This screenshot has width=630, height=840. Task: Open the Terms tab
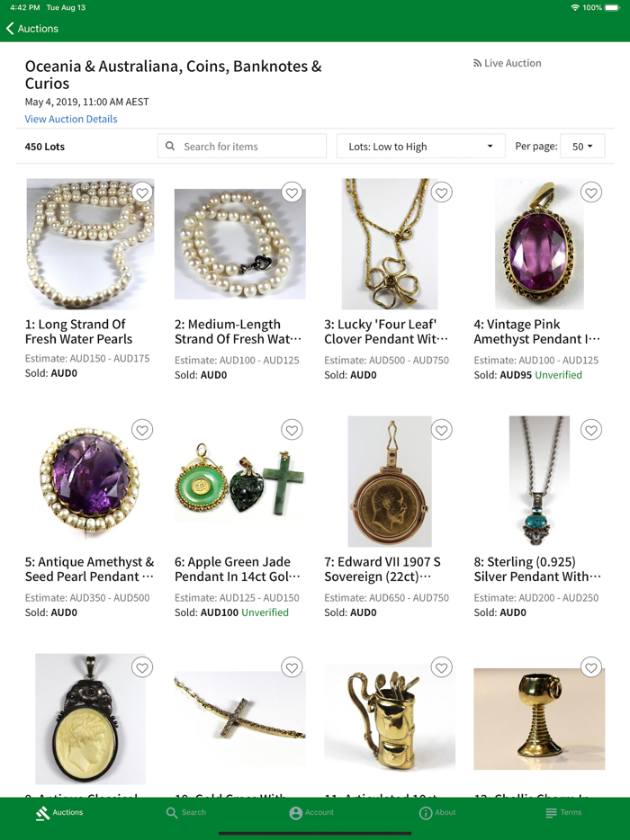point(565,812)
